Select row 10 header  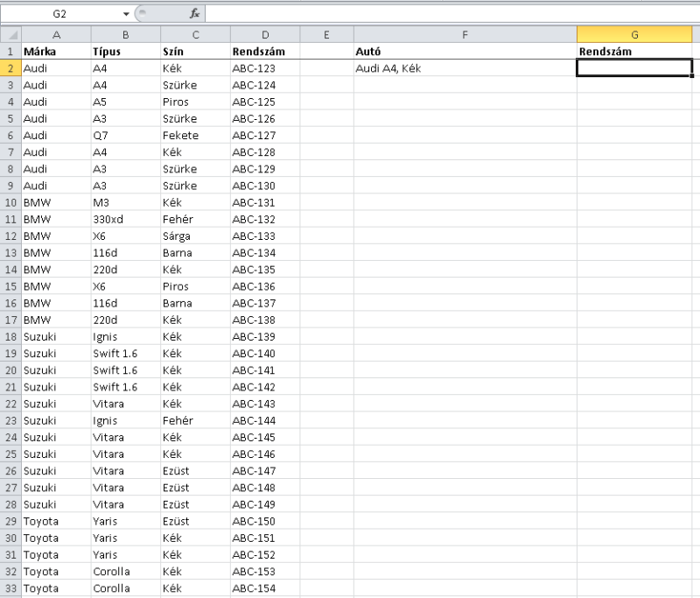(x=10, y=203)
